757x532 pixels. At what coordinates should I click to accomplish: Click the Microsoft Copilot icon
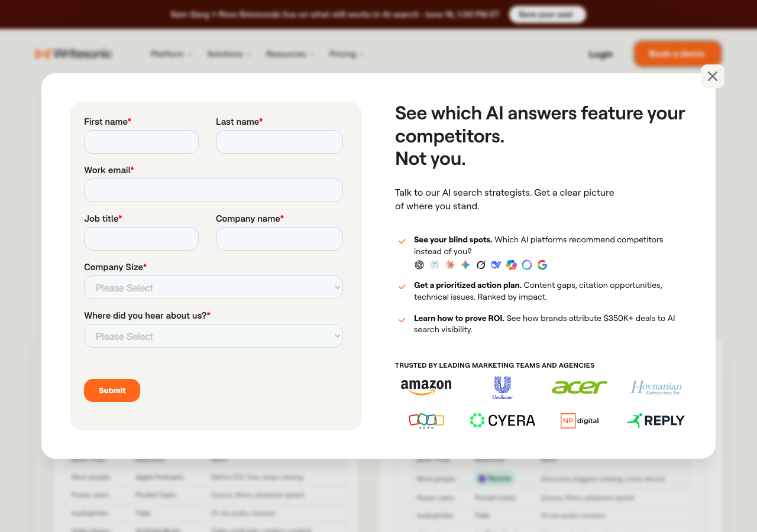[x=512, y=265]
